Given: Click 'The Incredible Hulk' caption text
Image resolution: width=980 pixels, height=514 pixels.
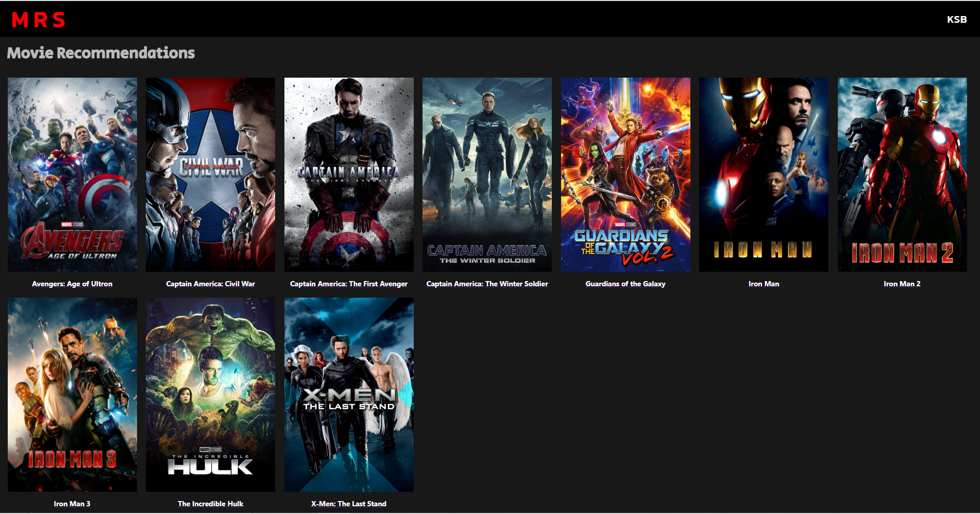Looking at the screenshot, I should click(x=210, y=504).
